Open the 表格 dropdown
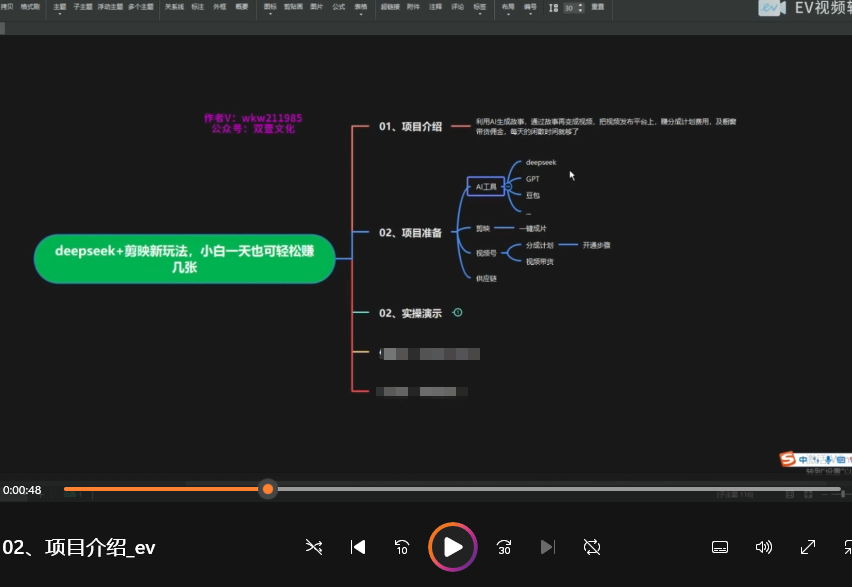 tap(361, 8)
